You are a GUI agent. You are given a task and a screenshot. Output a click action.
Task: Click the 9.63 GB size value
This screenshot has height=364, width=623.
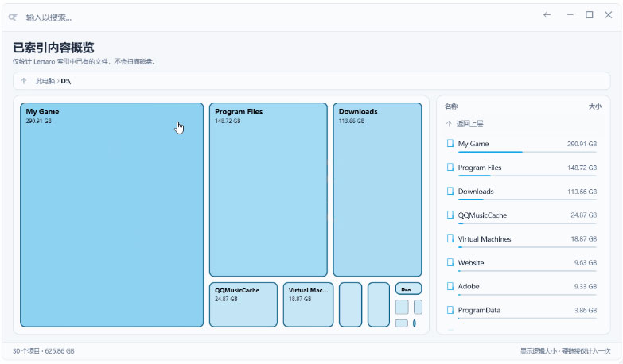tap(586, 262)
